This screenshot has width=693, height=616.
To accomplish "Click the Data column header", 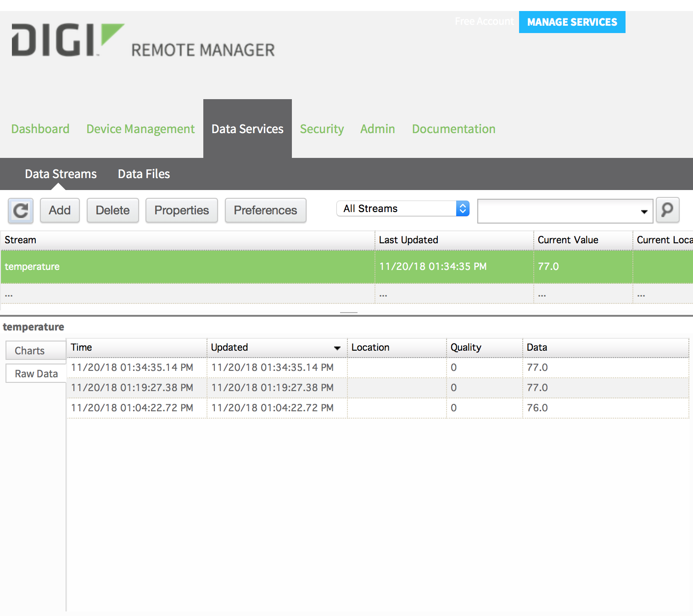I will (605, 347).
